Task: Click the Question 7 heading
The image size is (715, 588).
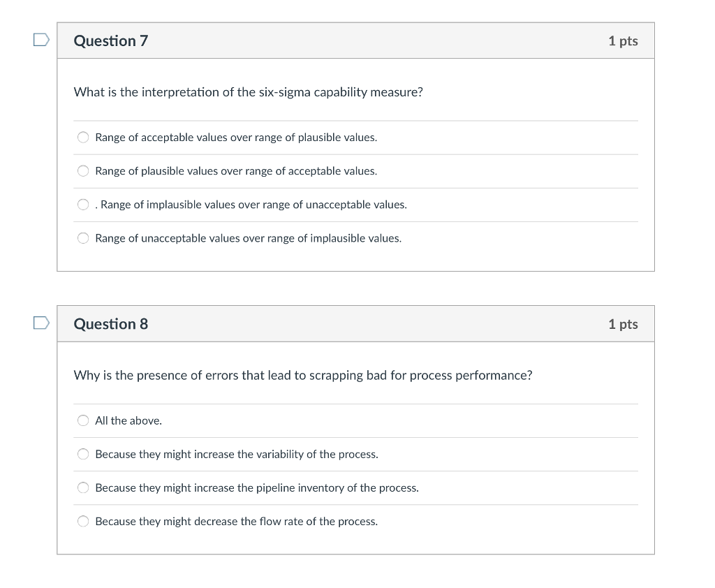Action: (110, 41)
